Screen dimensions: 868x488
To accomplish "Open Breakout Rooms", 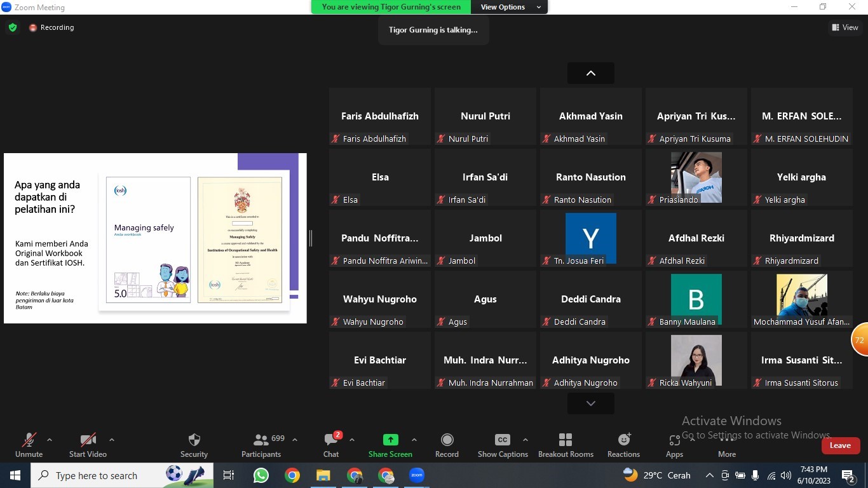I will pyautogui.click(x=566, y=440).
